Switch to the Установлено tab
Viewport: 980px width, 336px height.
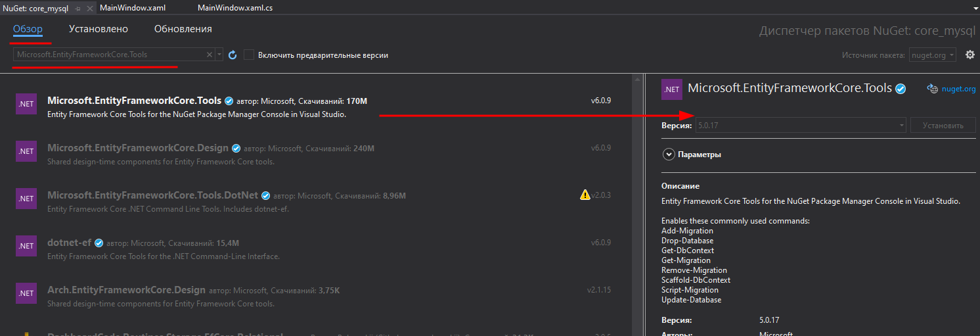coord(99,29)
